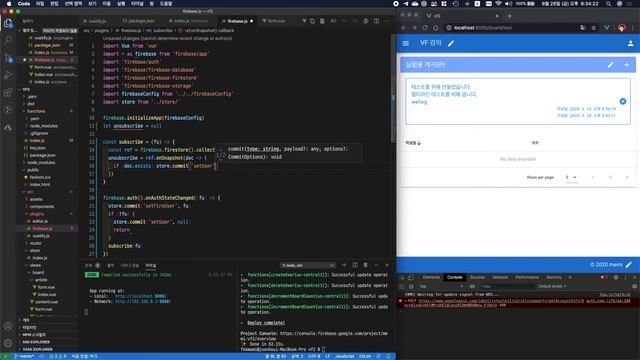Viewport: 640px width, 360px height.
Task: Click the git branch indicator in status bar
Action: tap(24, 356)
